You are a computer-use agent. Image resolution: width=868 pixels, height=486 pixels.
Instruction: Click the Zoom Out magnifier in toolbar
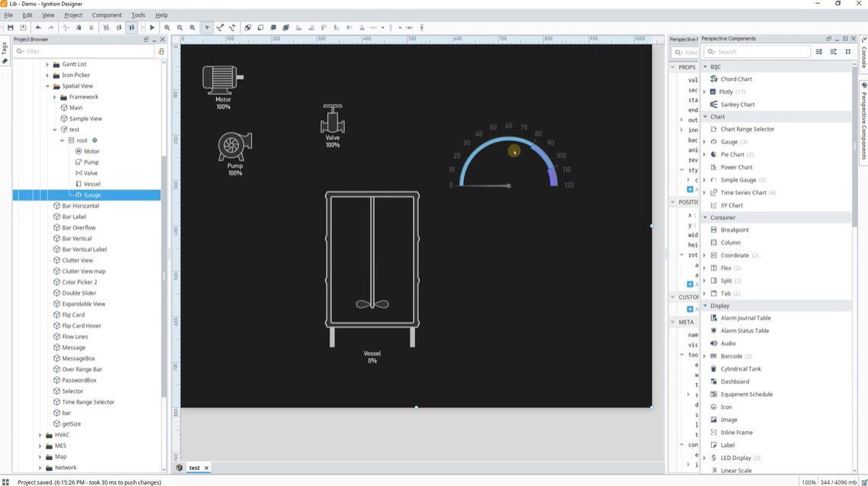pyautogui.click(x=179, y=27)
